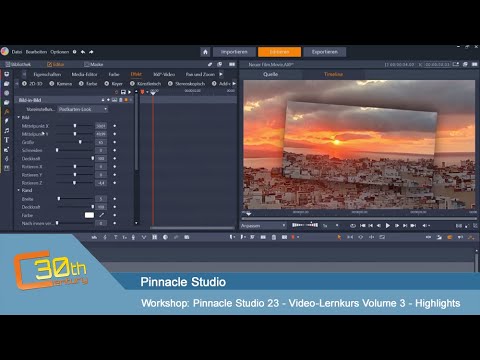Choose the Kamera effect category
Viewport: 480px width, 360px height.
click(x=61, y=84)
